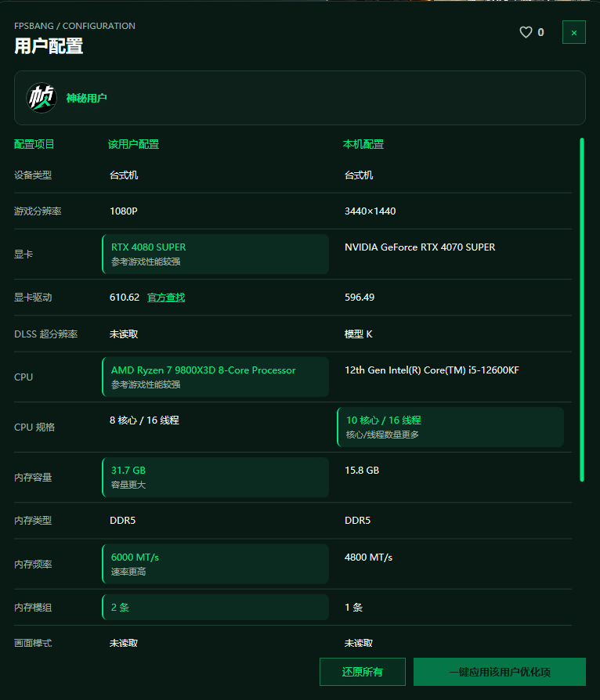
Task: Click the 游戏分辨率 row label
Action: click(38, 211)
